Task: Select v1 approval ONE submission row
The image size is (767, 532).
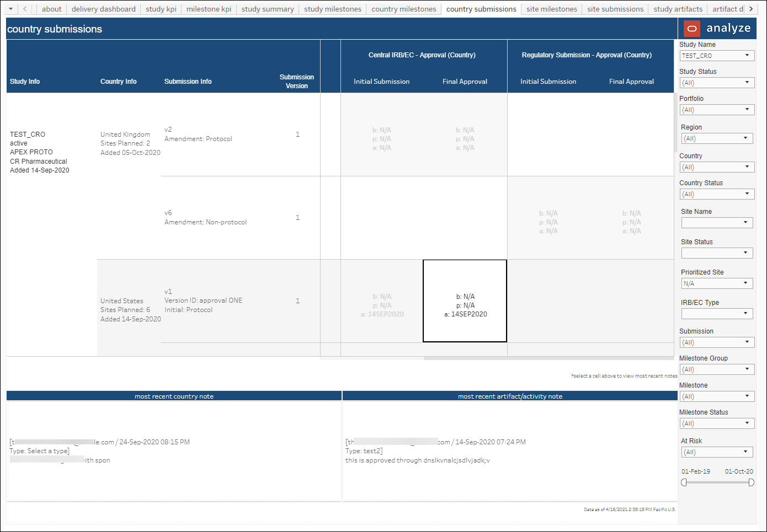Action: tap(203, 300)
